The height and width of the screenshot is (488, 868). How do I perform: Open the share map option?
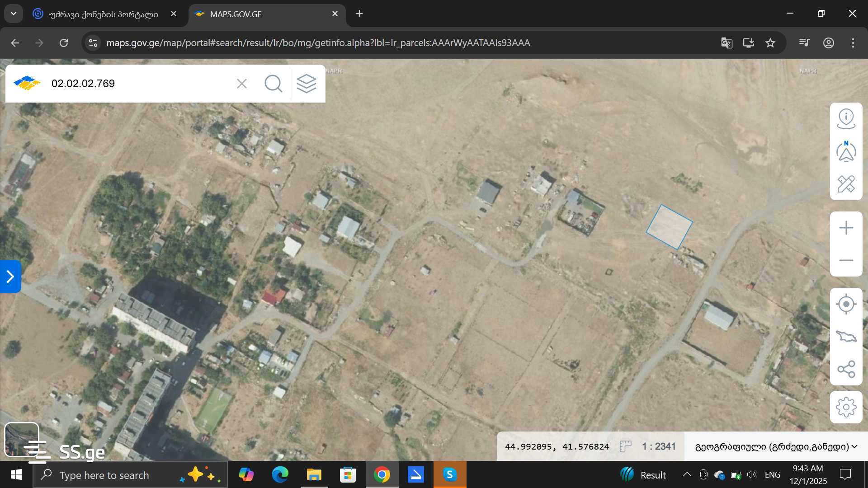pos(846,369)
